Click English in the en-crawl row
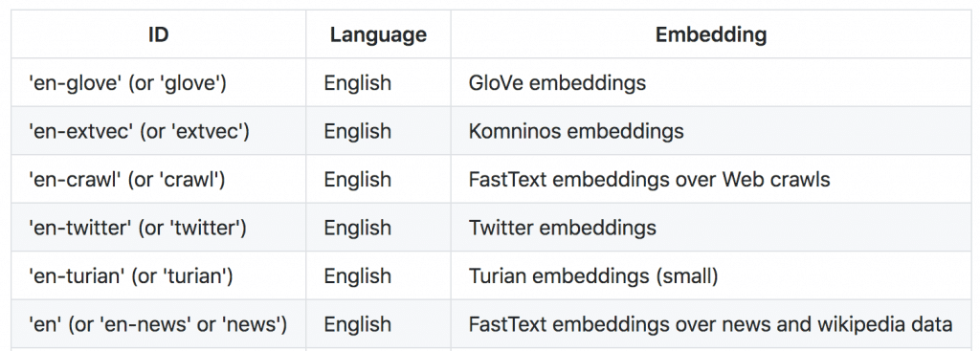980x351 pixels. point(358,179)
